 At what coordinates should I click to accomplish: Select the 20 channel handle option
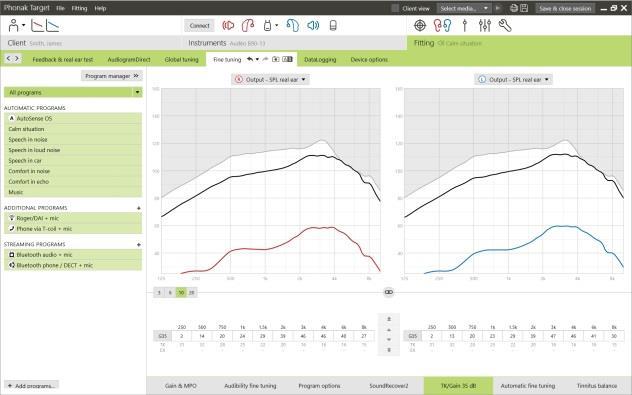tap(192, 293)
